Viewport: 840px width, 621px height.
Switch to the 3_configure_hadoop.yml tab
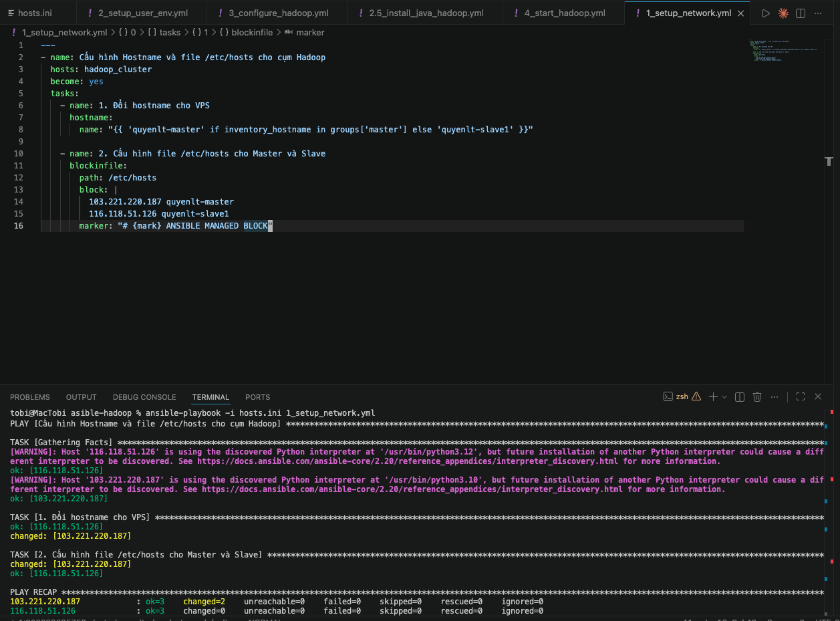pyautogui.click(x=279, y=13)
